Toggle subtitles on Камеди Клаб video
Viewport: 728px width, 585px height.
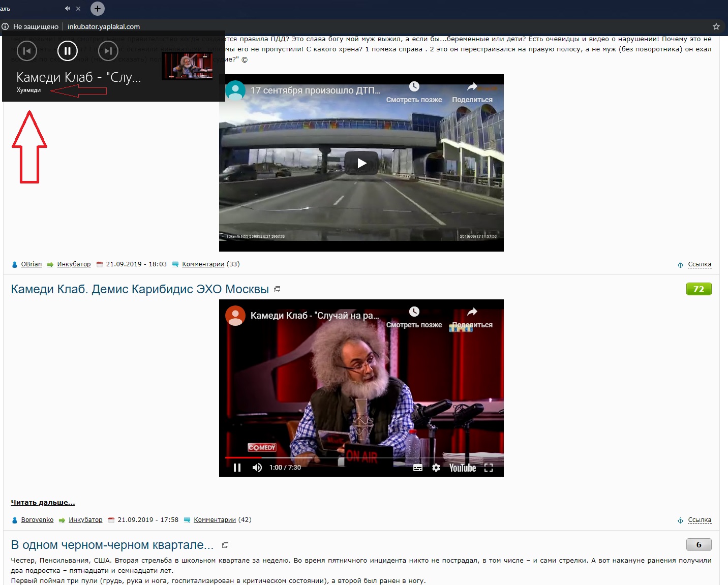point(418,468)
